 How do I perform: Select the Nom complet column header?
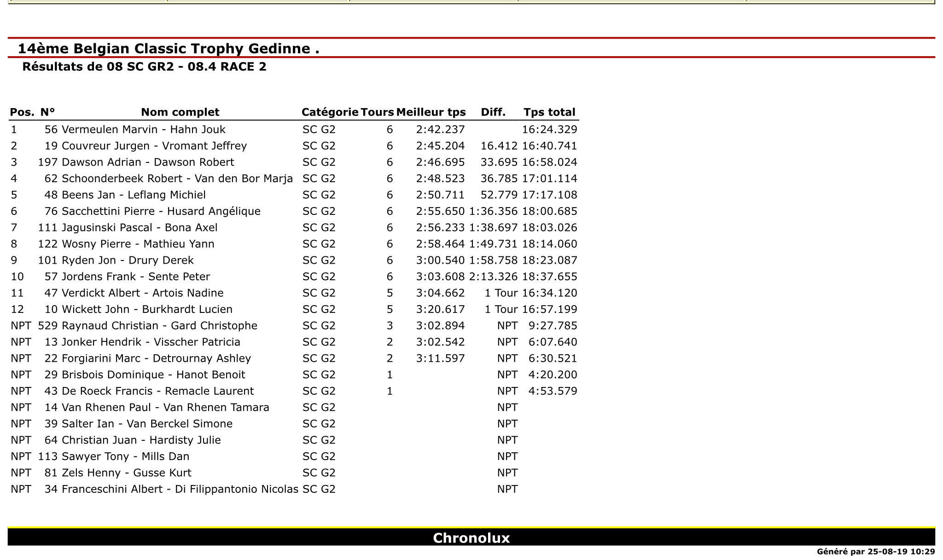pyautogui.click(x=180, y=112)
